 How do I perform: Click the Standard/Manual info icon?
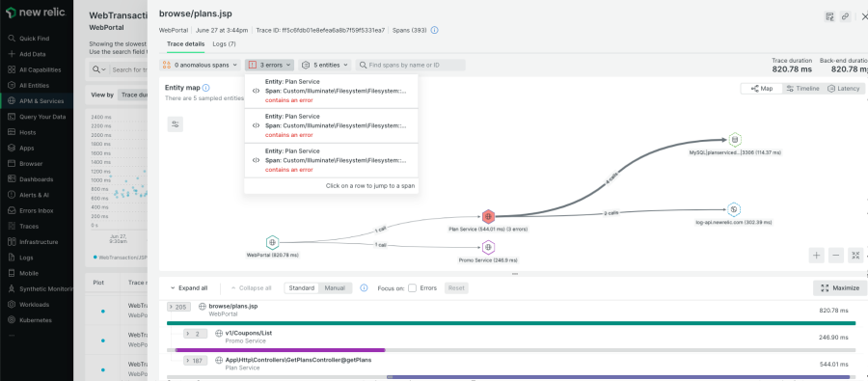364,288
